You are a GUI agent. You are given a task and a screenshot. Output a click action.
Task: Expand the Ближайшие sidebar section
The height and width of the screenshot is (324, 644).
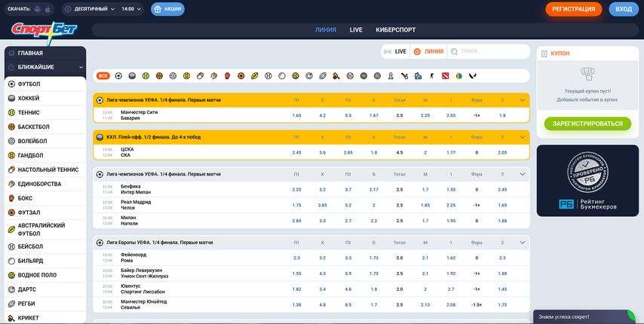tap(45, 67)
